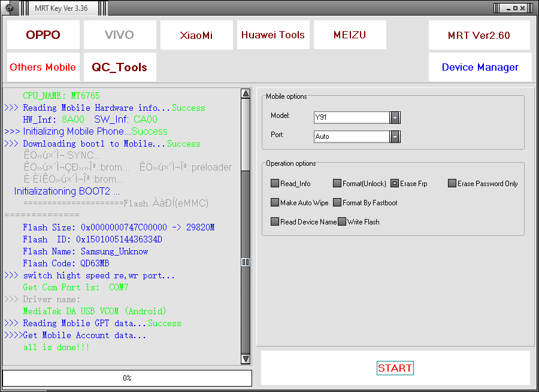539x392 pixels.
Task: Click the MRT Ver2.60 button
Action: tap(479, 35)
